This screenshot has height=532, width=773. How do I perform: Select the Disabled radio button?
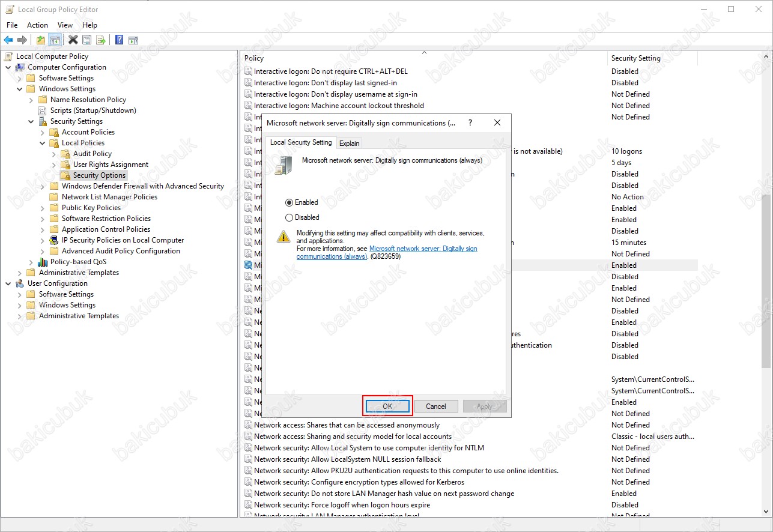pos(289,218)
